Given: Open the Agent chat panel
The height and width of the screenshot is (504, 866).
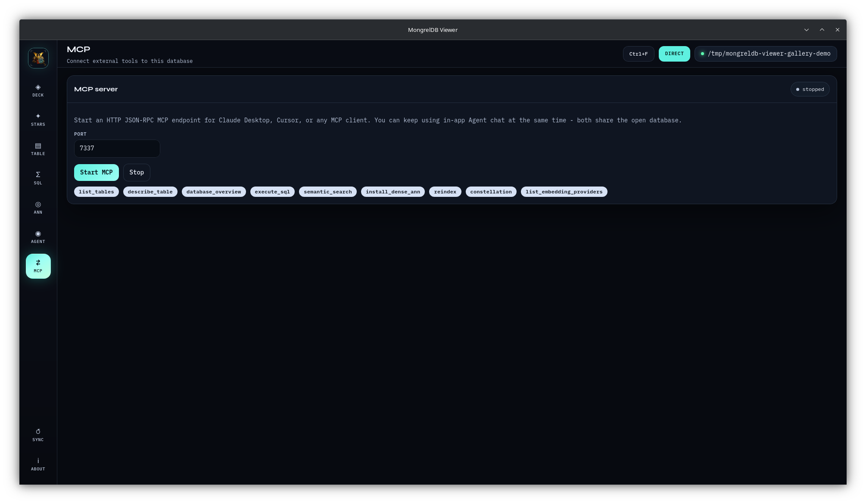Looking at the screenshot, I should (38, 237).
